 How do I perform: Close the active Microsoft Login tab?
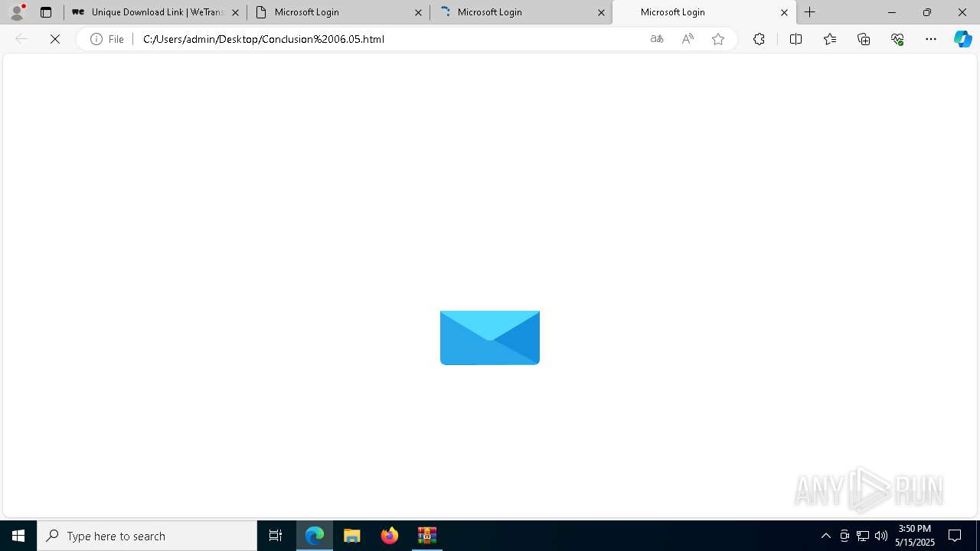784,12
